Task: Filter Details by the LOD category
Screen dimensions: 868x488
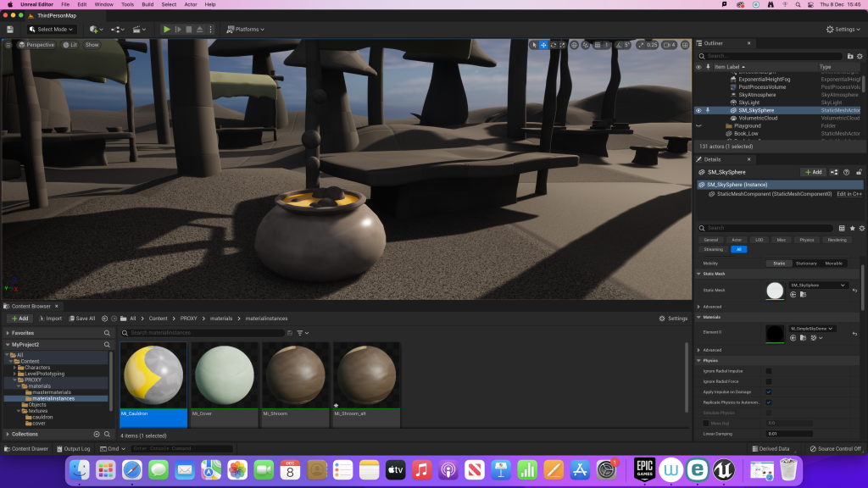Action: tap(759, 240)
